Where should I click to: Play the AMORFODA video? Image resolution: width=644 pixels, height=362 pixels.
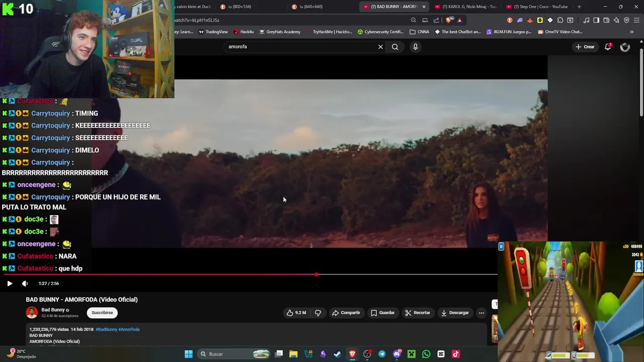tap(10, 284)
